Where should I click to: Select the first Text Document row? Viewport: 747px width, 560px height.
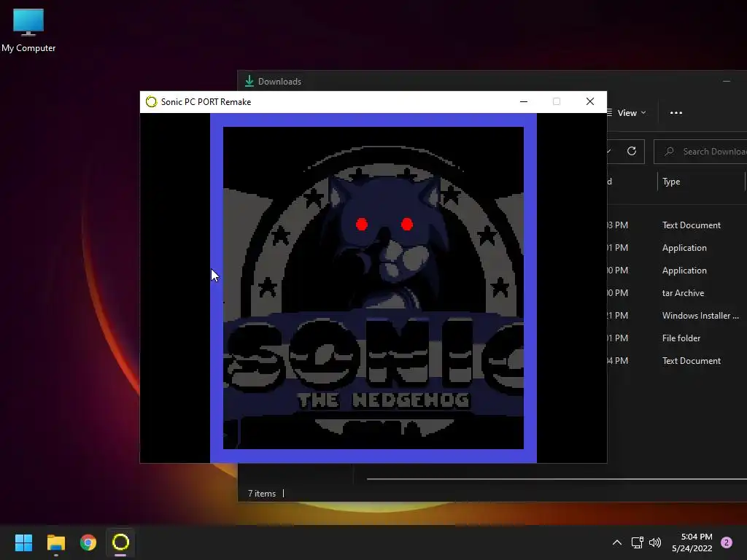point(677,225)
